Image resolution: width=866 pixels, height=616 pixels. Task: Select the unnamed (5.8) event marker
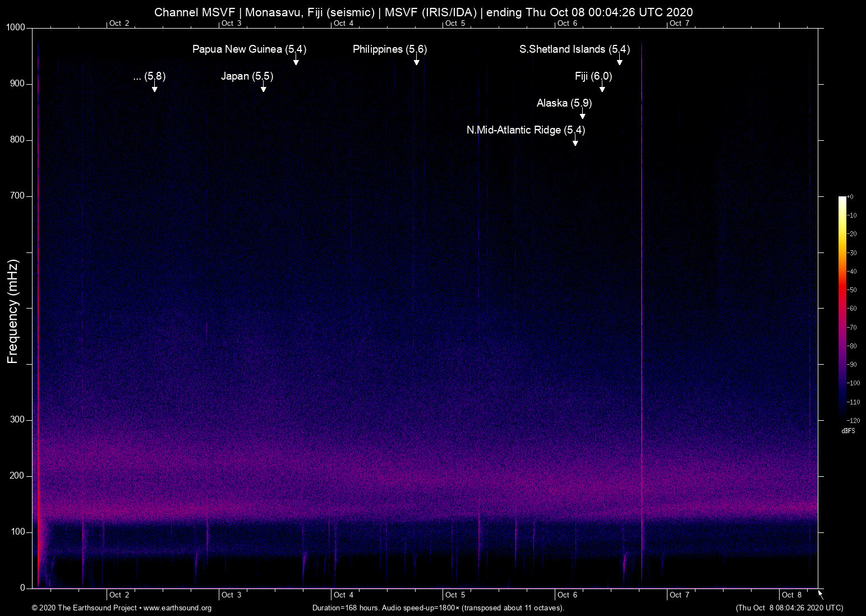pos(149,76)
